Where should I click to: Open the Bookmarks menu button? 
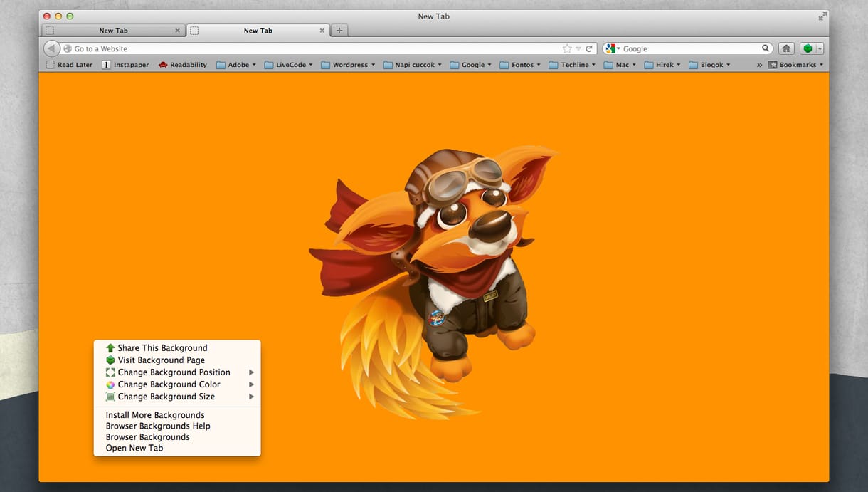(x=795, y=65)
